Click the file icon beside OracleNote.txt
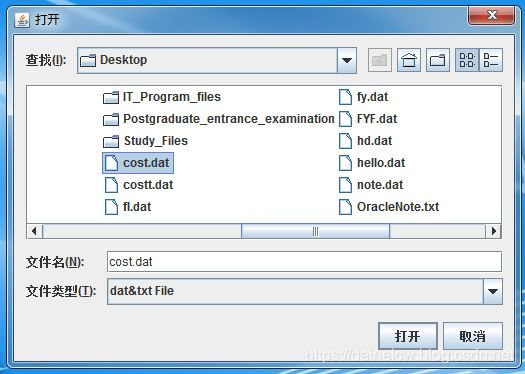This screenshot has width=525, height=374. (346, 207)
